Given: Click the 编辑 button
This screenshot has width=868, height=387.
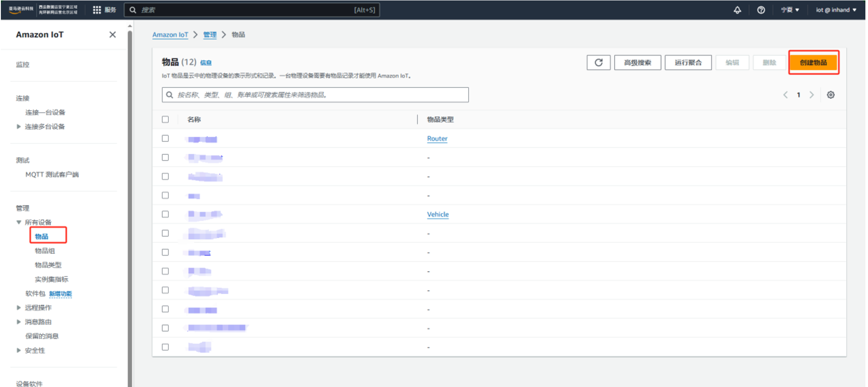Looking at the screenshot, I should 732,62.
